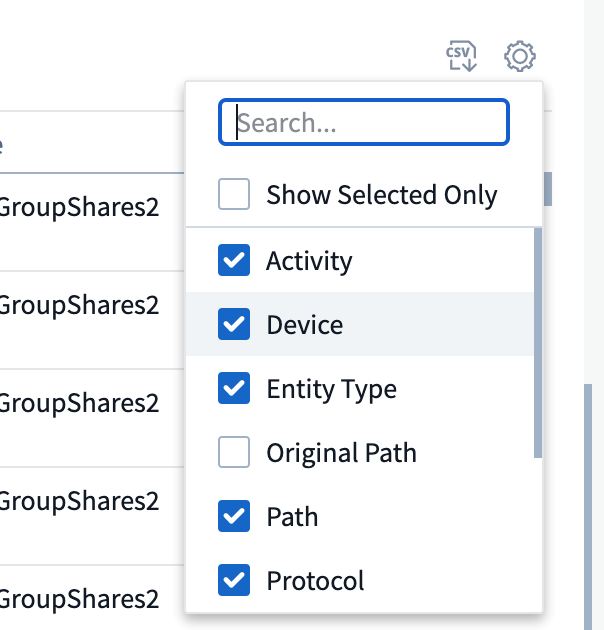The height and width of the screenshot is (630, 604).
Task: Open the column settings gear icon
Action: 520,56
